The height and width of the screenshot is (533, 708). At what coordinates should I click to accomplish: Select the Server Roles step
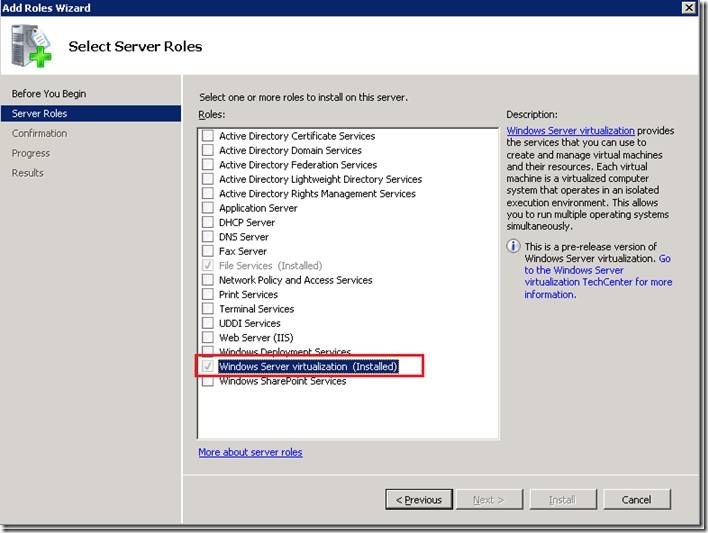[x=91, y=113]
